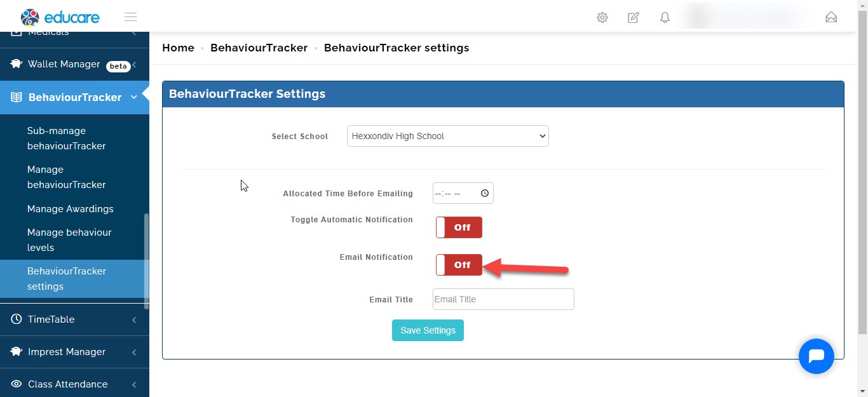Screen dimensions: 868x397
Task: Select BehaviourTracker settings menu item
Action: click(74, 279)
